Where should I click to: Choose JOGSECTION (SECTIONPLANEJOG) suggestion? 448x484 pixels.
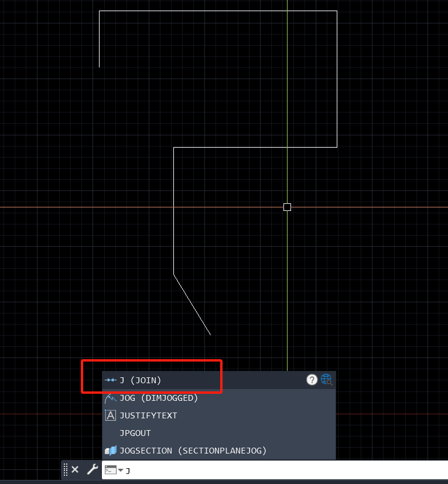click(193, 451)
